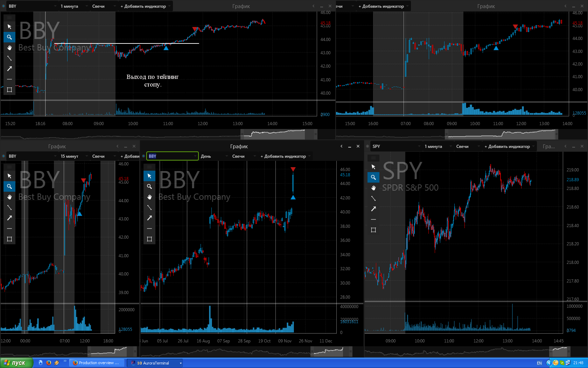Image resolution: width=588 pixels, height=368 pixels.
Task: Open the 'Свечи' dropdown in the SPY chart
Action: (468, 146)
